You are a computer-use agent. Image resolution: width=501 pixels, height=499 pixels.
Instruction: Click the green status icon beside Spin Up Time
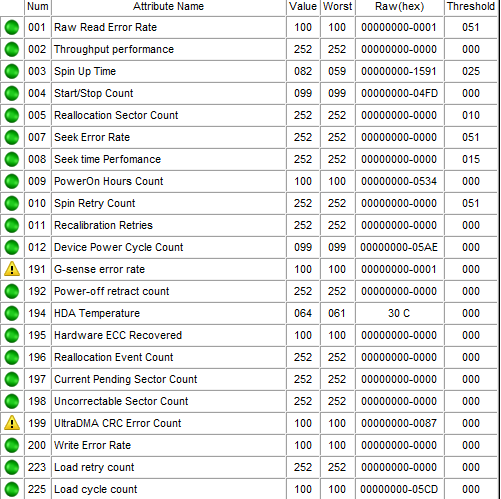pos(12,71)
